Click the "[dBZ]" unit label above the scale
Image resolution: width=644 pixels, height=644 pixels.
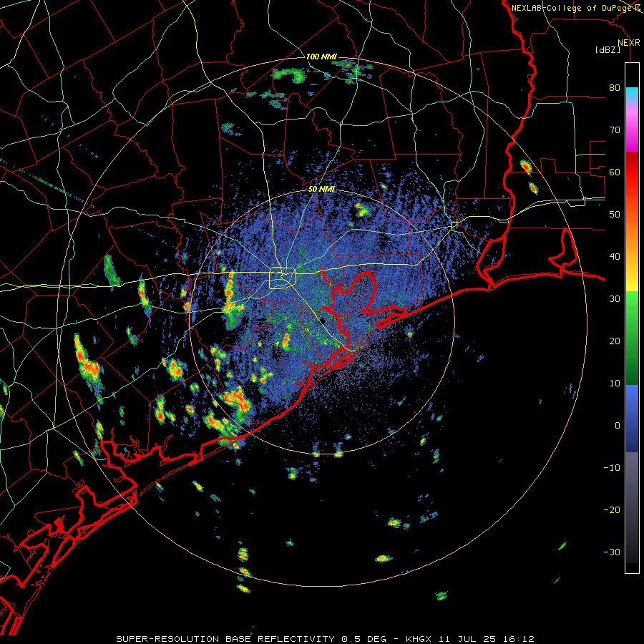(608, 50)
